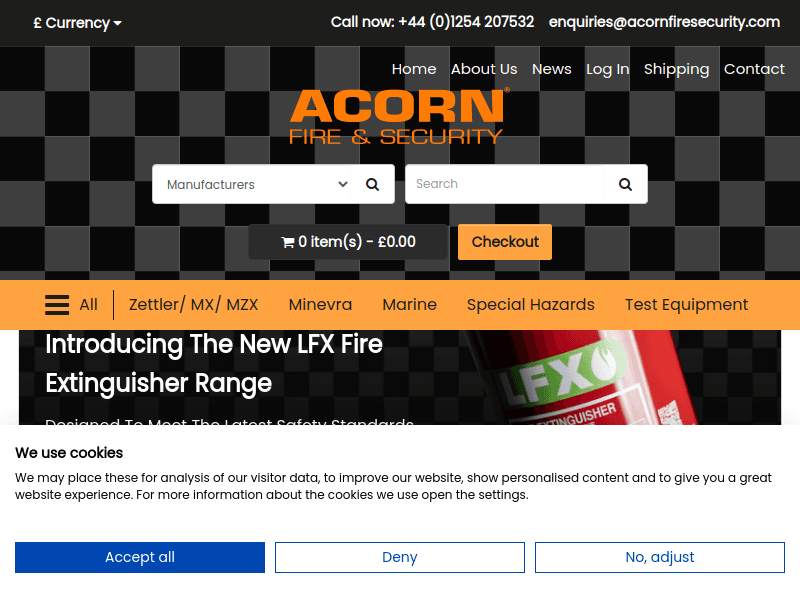Click the search magnifier beside Manufacturers dropdown
Image resolution: width=800 pixels, height=600 pixels.
pyautogui.click(x=373, y=184)
